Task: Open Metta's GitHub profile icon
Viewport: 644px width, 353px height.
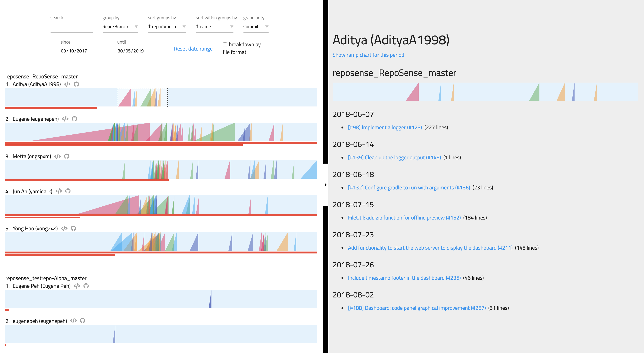Action: point(67,156)
